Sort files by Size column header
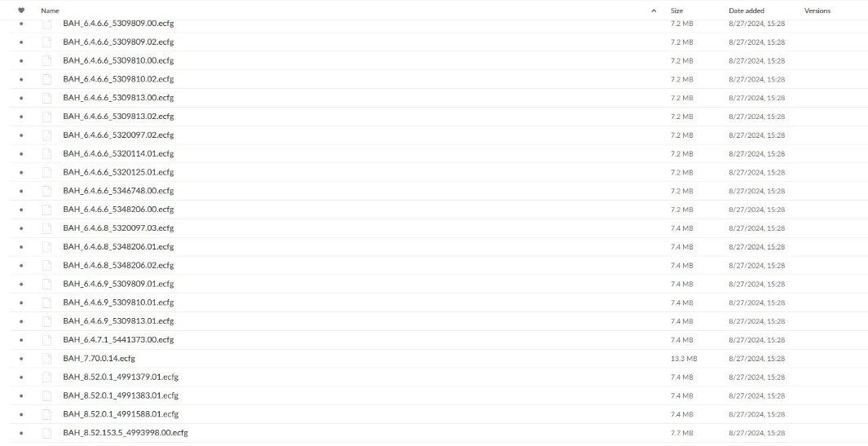The width and height of the screenshot is (868, 446). point(676,11)
